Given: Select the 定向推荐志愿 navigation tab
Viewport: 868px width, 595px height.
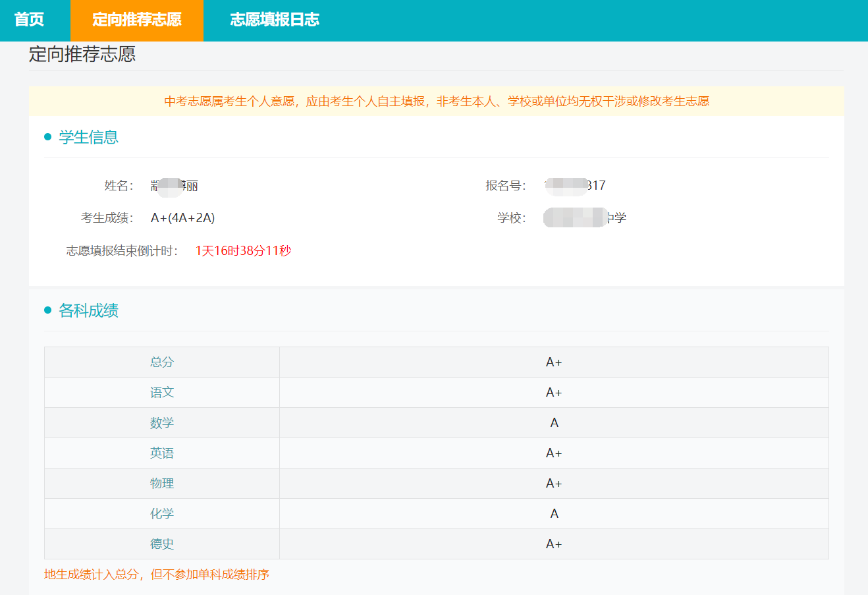Looking at the screenshot, I should [137, 20].
